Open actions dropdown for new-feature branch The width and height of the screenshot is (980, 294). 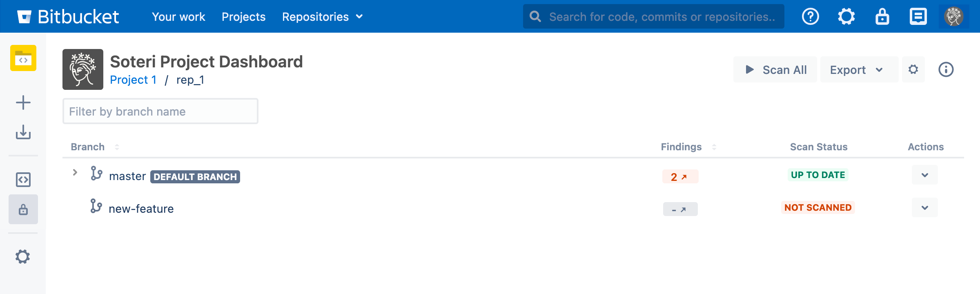[924, 208]
